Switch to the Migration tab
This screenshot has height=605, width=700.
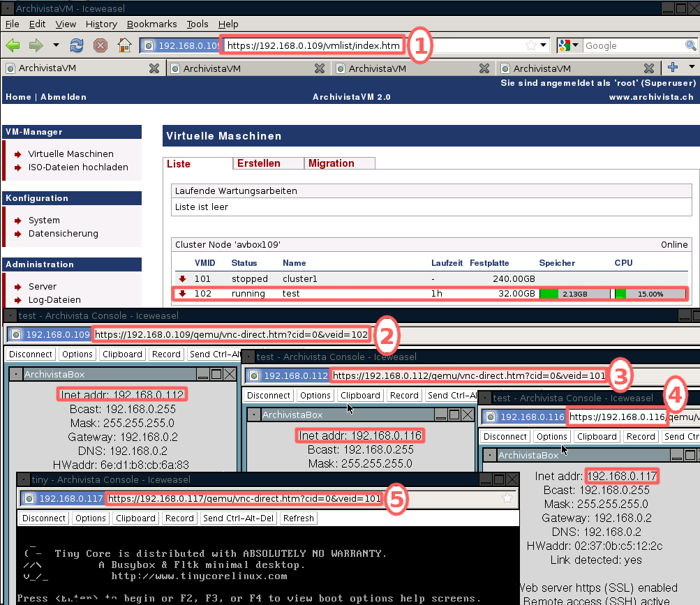(x=332, y=163)
